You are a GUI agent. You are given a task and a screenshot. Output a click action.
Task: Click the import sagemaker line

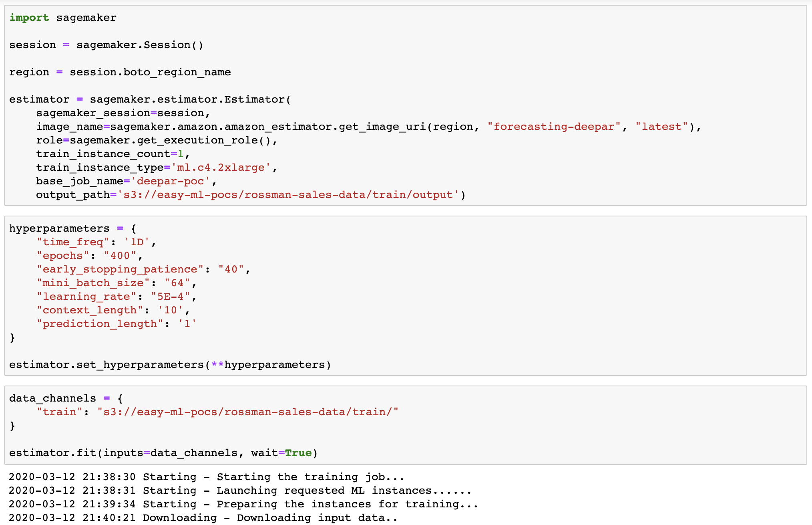(x=63, y=18)
